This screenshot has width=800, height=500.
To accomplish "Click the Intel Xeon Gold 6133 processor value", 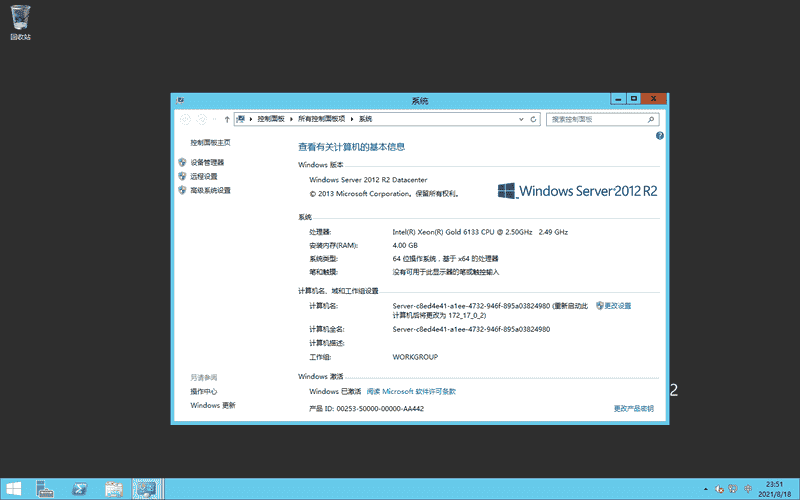I will click(x=480, y=232).
